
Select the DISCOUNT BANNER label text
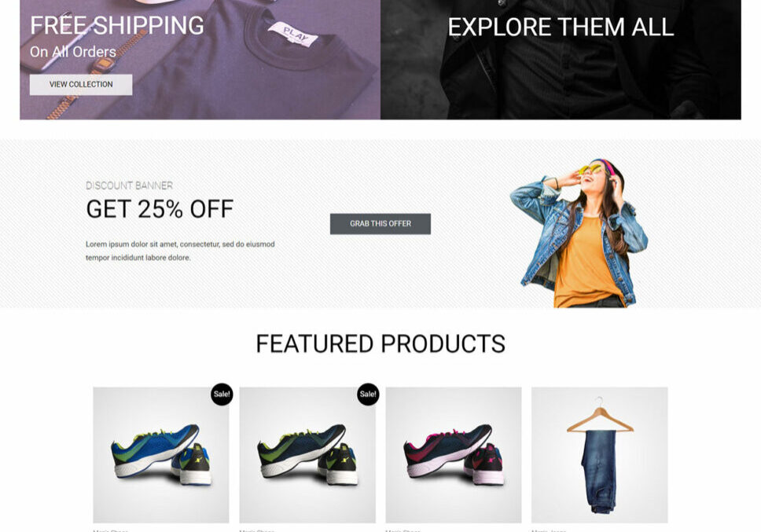pyautogui.click(x=129, y=186)
